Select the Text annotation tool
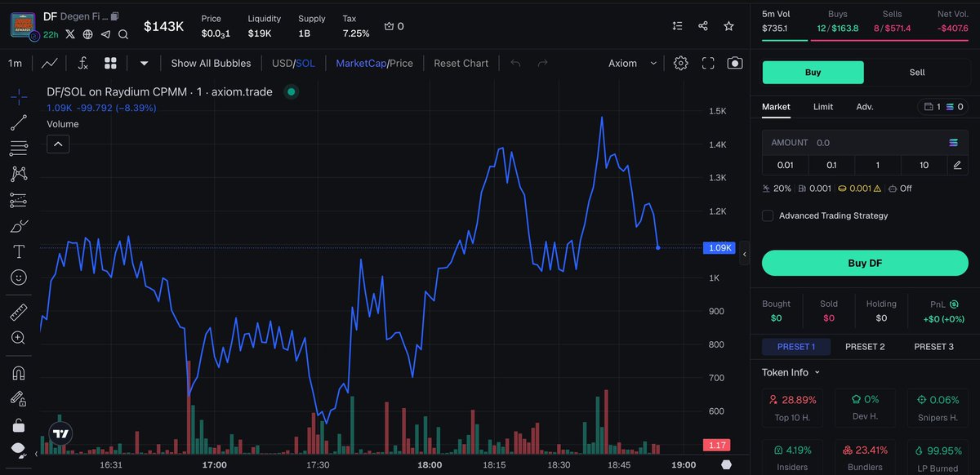The width and height of the screenshot is (980, 475). pos(18,251)
